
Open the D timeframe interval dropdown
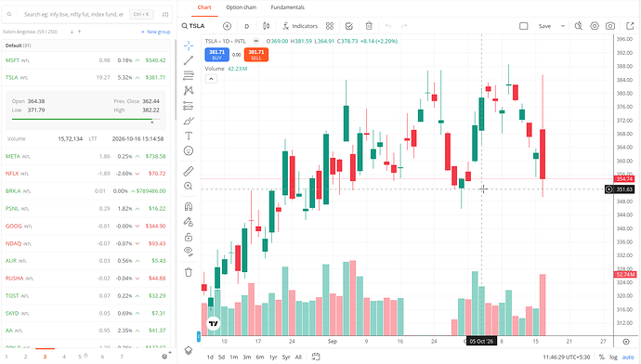coord(246,26)
